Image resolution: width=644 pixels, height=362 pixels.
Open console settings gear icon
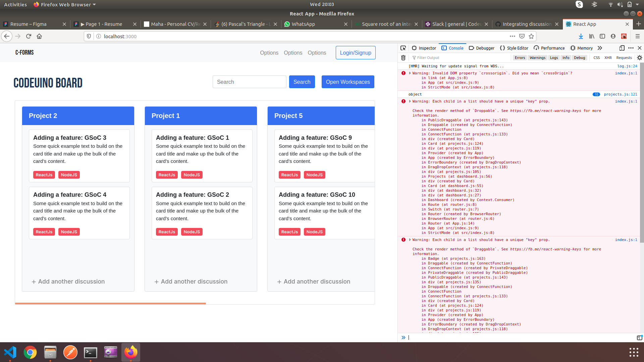click(639, 58)
